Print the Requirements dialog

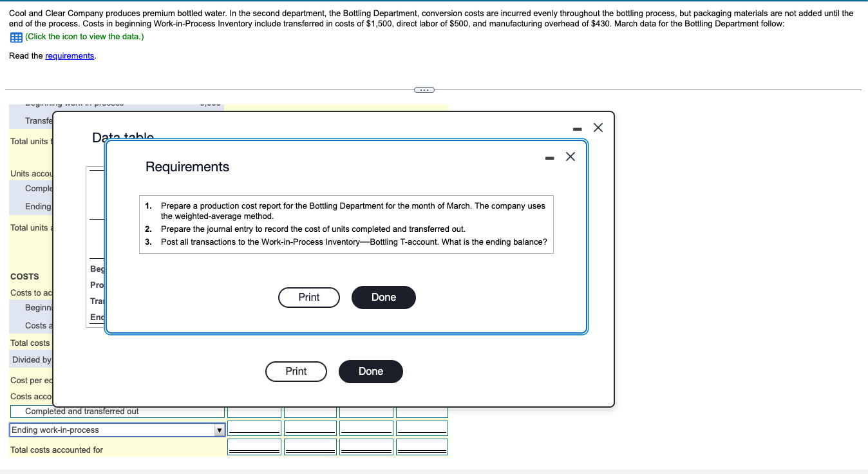pyautogui.click(x=309, y=297)
